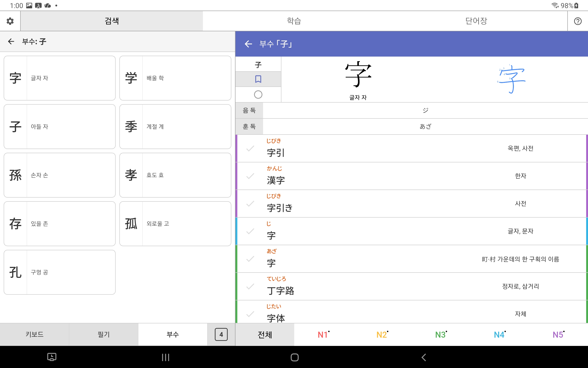
Task: Switch to the 학습 tab
Action: [294, 21]
